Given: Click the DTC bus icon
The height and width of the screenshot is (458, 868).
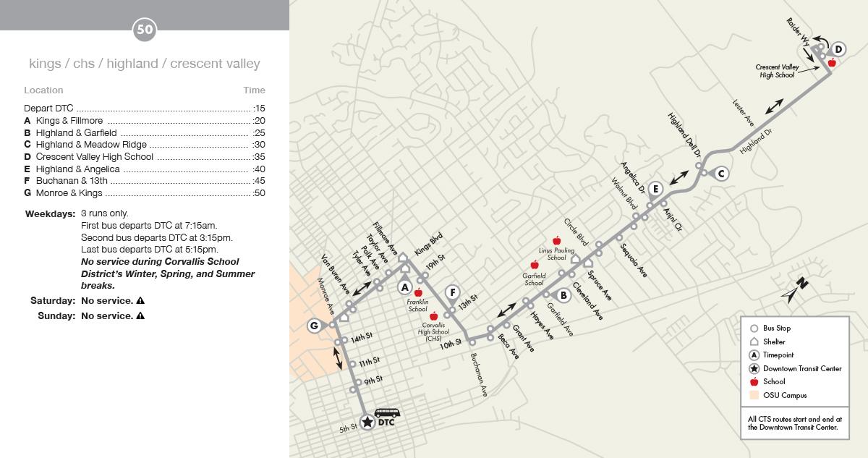Looking at the screenshot, I should [387, 413].
